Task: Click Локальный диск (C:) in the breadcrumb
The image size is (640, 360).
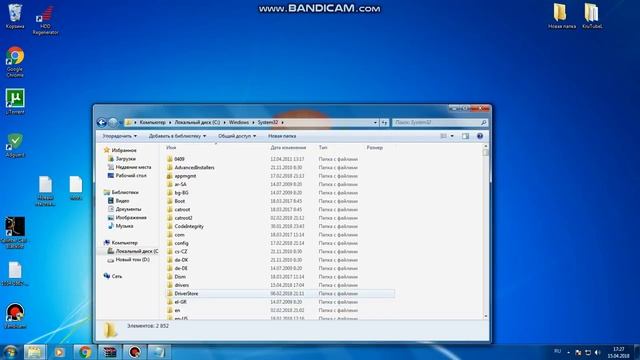Action: (197, 122)
